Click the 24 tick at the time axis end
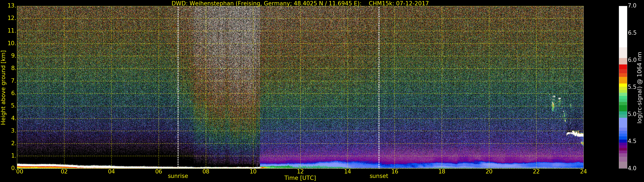 pos(583,172)
